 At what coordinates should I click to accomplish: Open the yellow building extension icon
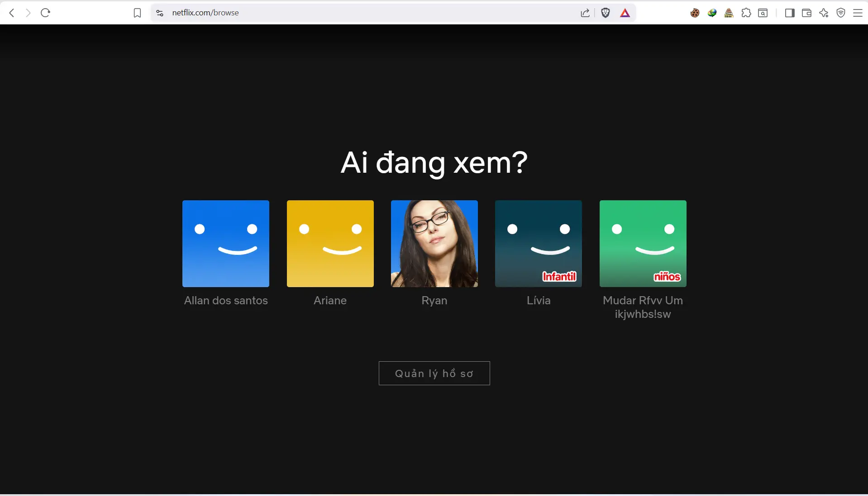pos(729,13)
